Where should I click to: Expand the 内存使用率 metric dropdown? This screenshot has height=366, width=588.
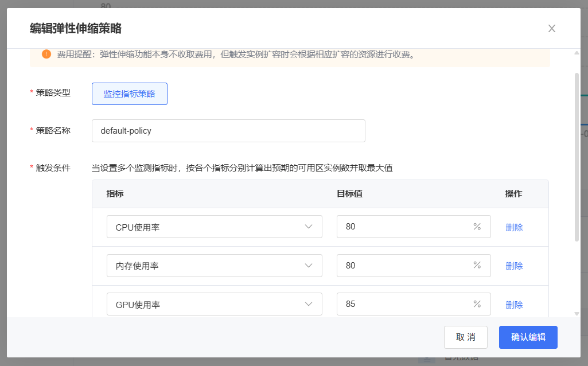(x=214, y=266)
